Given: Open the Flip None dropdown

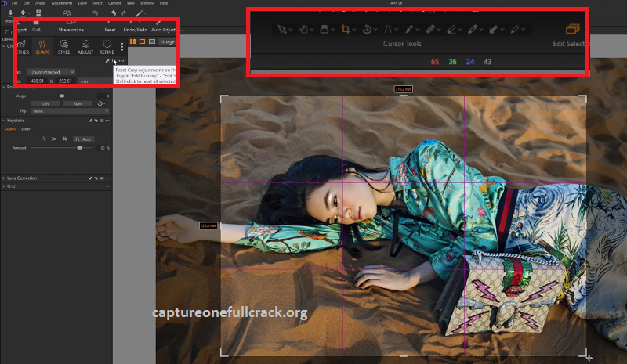Looking at the screenshot, I should click(x=71, y=111).
